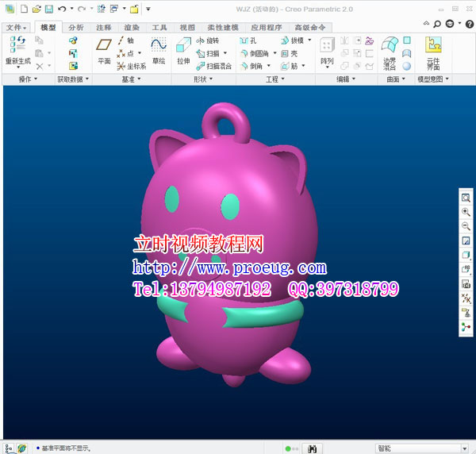This screenshot has height=454, width=476.
Task: Expand the Shapes (形状) group dropdown
Action: point(203,79)
